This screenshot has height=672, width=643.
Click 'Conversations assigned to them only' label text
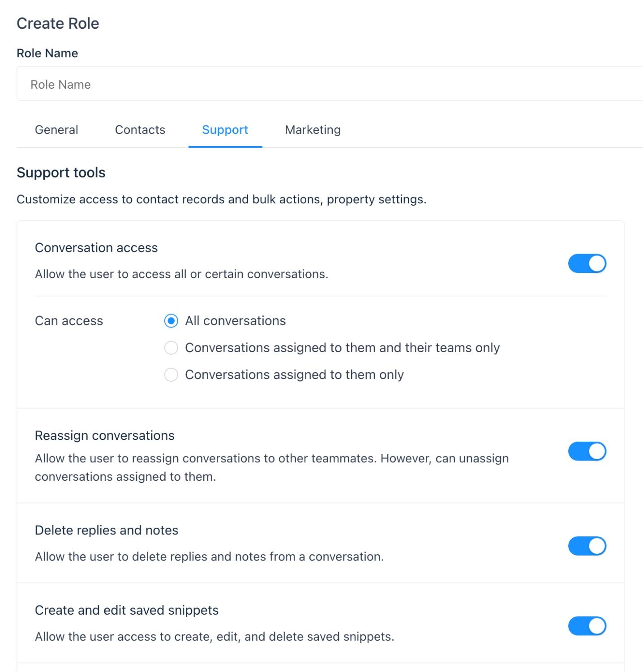(x=295, y=375)
